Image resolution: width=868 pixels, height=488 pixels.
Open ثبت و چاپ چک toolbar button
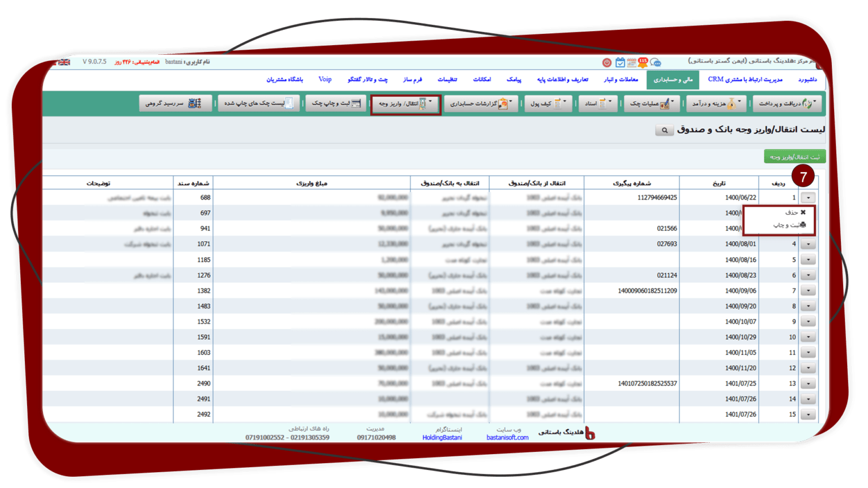pos(336,103)
